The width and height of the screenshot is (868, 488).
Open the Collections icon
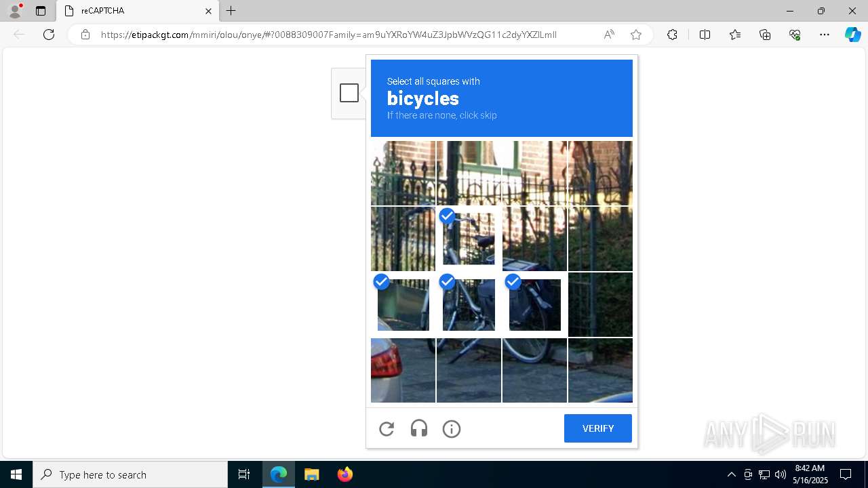pyautogui.click(x=765, y=35)
